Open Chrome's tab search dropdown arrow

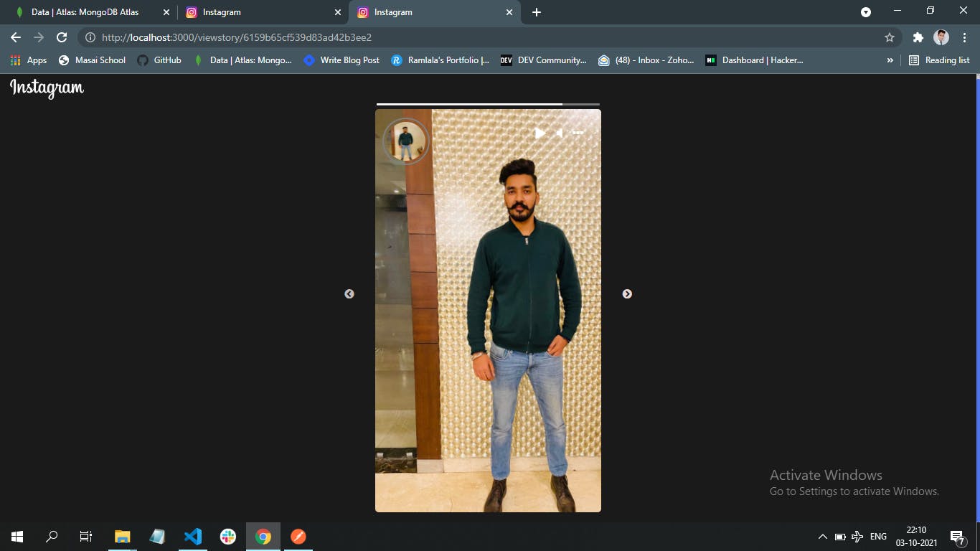point(866,12)
